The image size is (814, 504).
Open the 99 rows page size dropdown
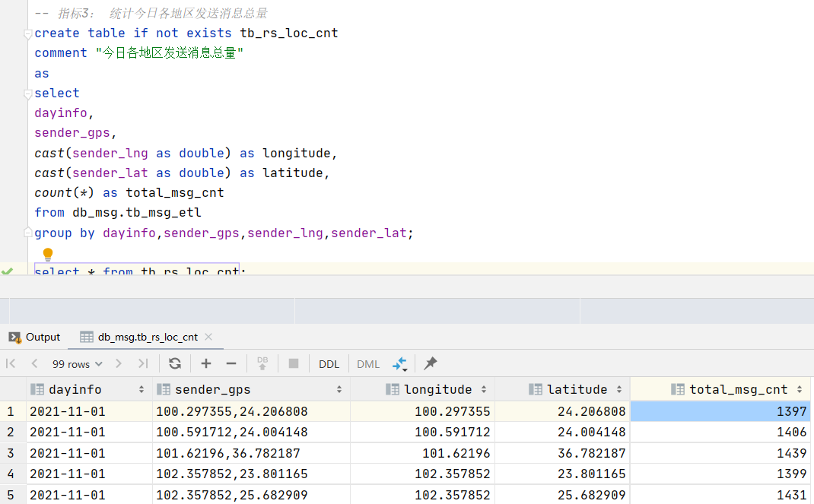[x=77, y=364]
